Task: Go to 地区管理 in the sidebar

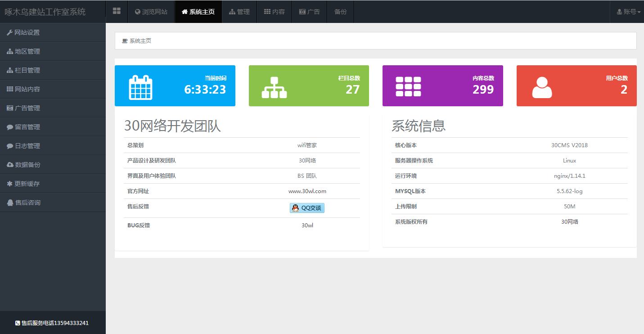Action: pos(27,51)
